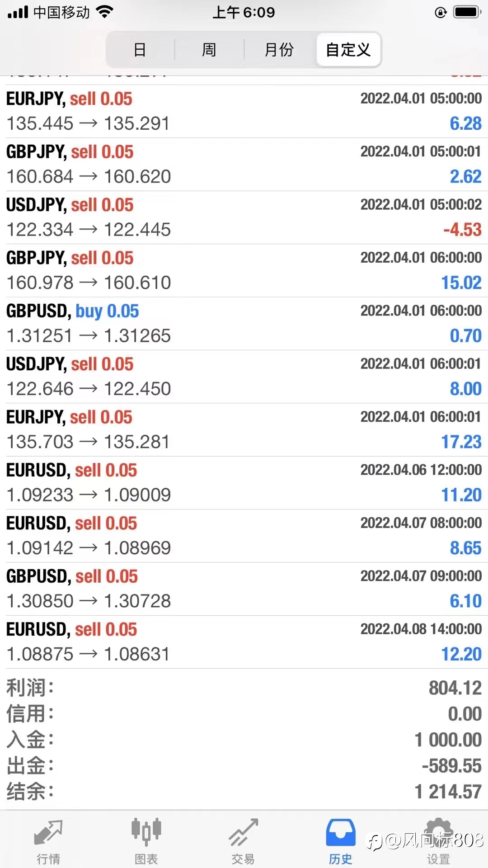Open the USDJPY trade with -4.53 loss
Image resolution: width=488 pixels, height=868 pixels.
pyautogui.click(x=244, y=217)
